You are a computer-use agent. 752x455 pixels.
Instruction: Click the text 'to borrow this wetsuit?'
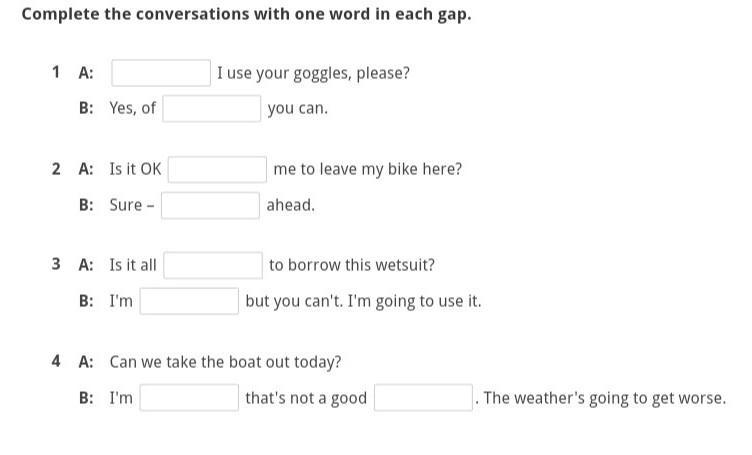[x=352, y=265]
